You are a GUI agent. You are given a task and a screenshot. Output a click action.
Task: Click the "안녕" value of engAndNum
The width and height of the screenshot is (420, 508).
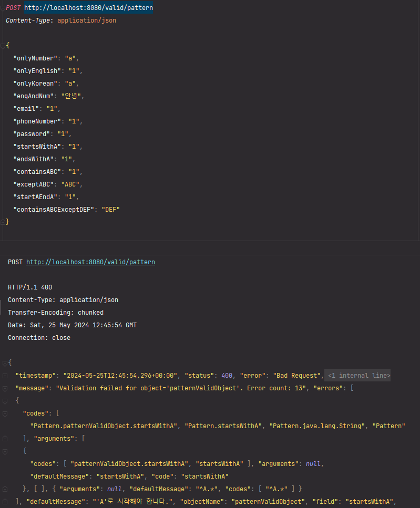[x=71, y=96]
